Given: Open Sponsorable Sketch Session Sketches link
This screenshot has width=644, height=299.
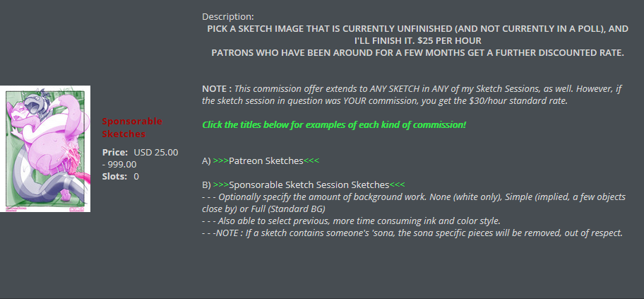Looking at the screenshot, I should (309, 184).
